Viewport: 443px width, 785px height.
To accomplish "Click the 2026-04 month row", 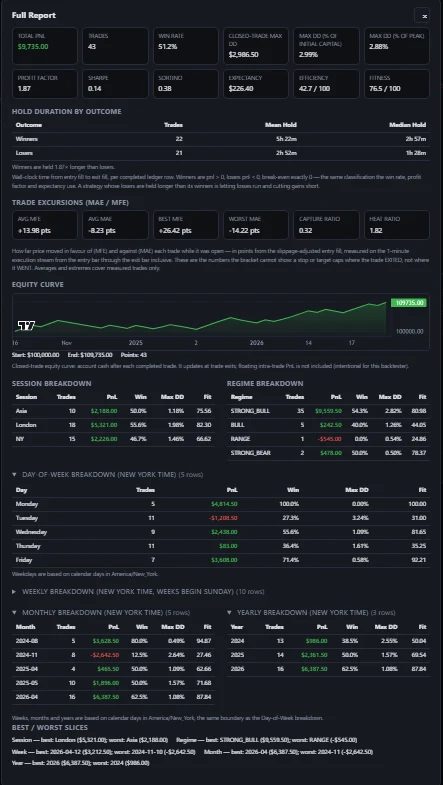I will (113, 697).
